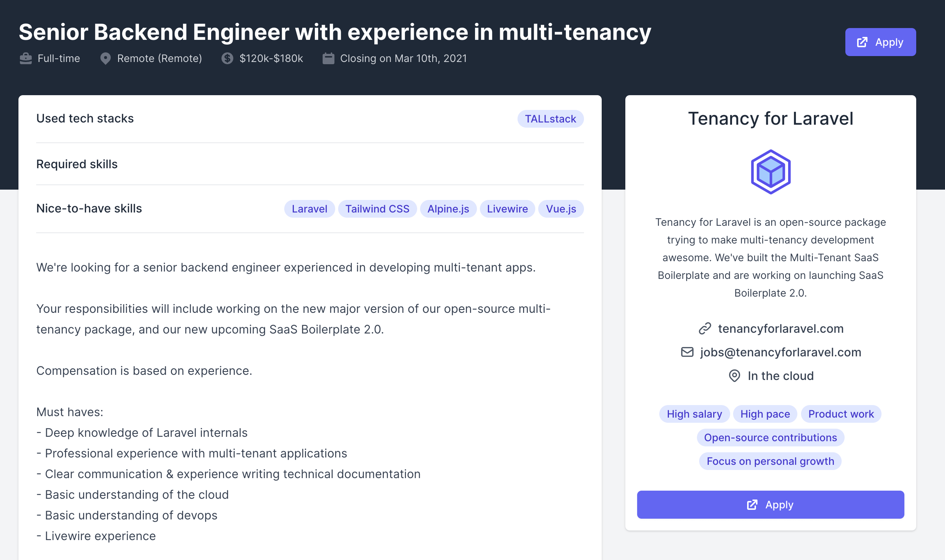Viewport: 945px width, 560px height.
Task: Click the job title Senior Backend Engineer heading
Action: point(334,32)
